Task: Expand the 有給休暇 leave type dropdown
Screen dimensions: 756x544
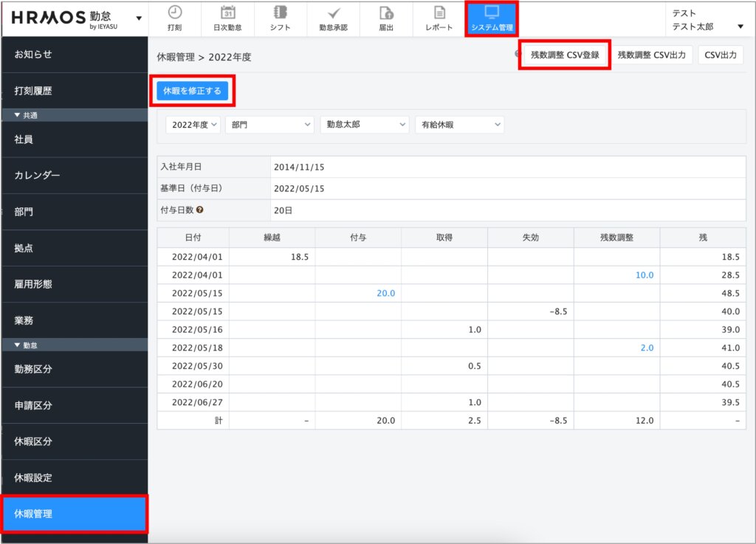Action: tap(459, 125)
